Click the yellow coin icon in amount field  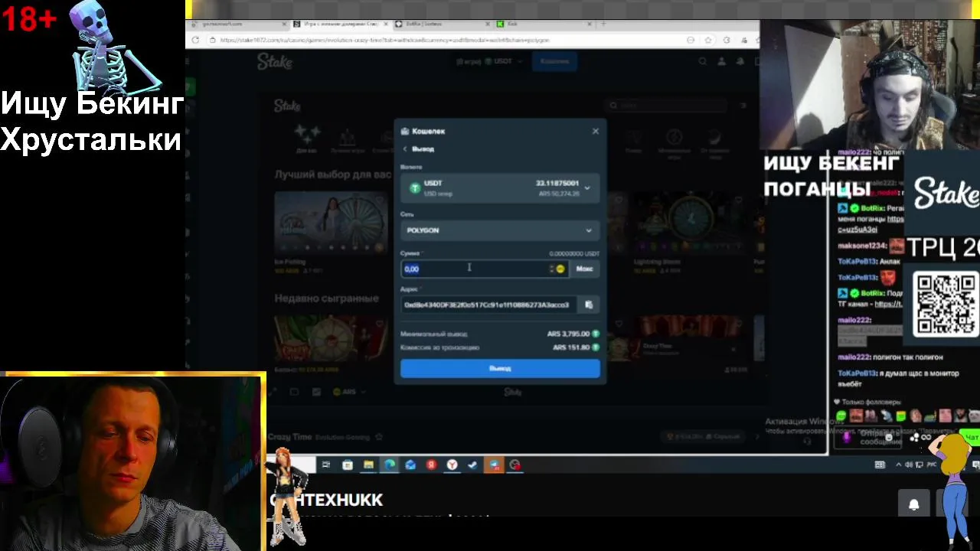[560, 269]
